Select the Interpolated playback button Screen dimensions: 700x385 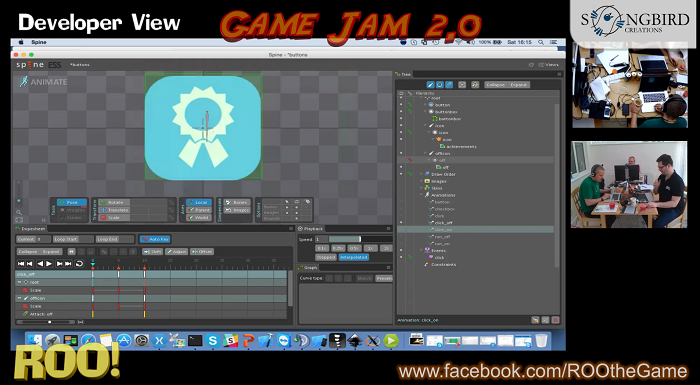point(354,257)
